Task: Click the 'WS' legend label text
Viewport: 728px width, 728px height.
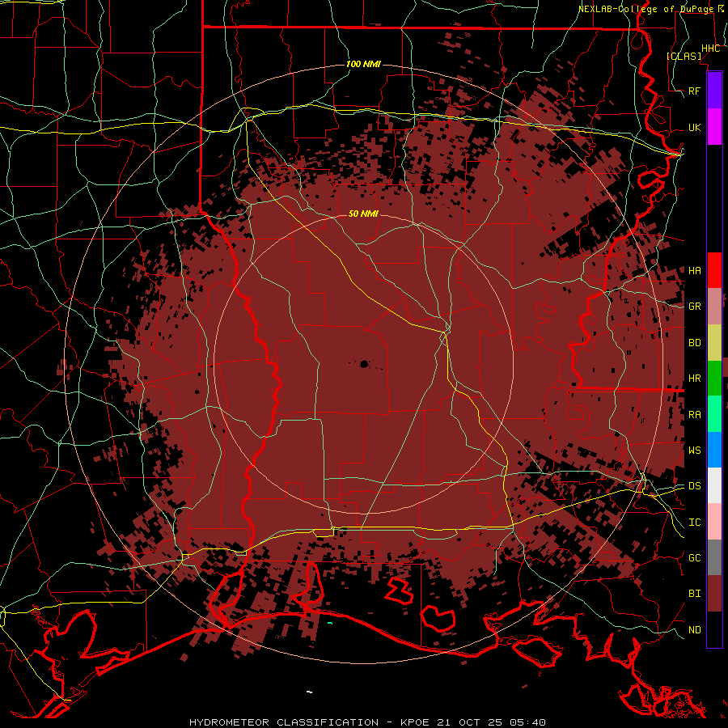Action: [695, 450]
